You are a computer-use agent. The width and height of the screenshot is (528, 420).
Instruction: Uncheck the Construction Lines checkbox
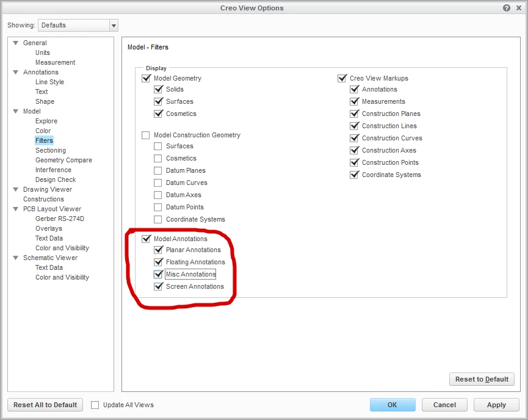(354, 126)
